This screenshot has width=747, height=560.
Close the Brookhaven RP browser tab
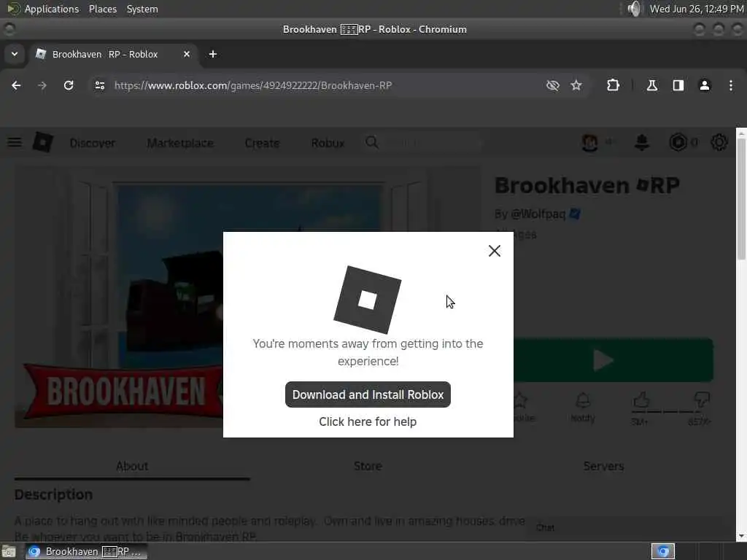[x=187, y=54]
